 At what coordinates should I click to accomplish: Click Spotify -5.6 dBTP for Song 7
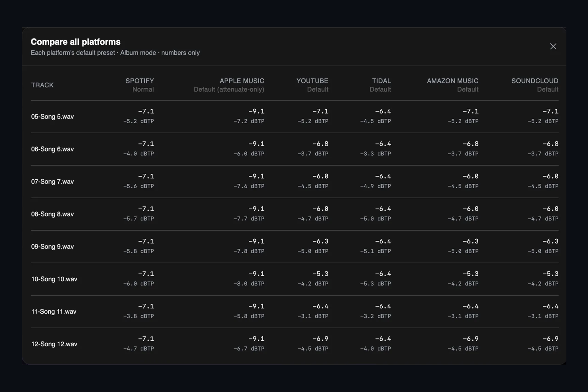coord(139,186)
